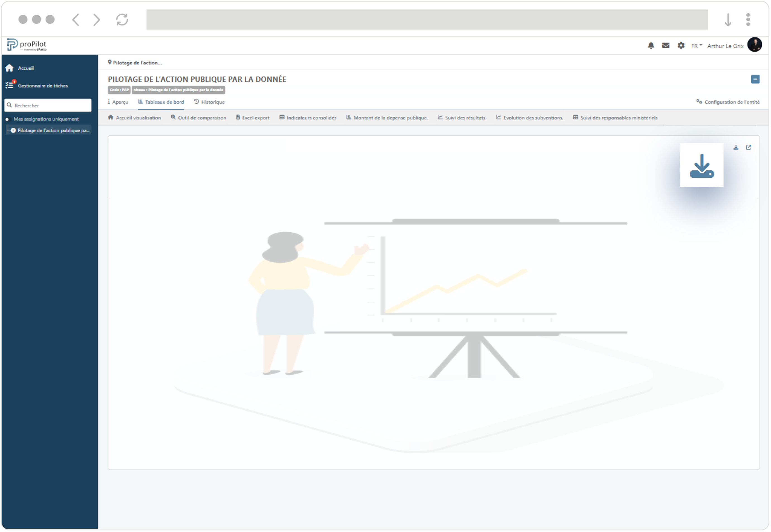
Task: Open the Gestionnaire de tâches sidebar item
Action: click(43, 85)
